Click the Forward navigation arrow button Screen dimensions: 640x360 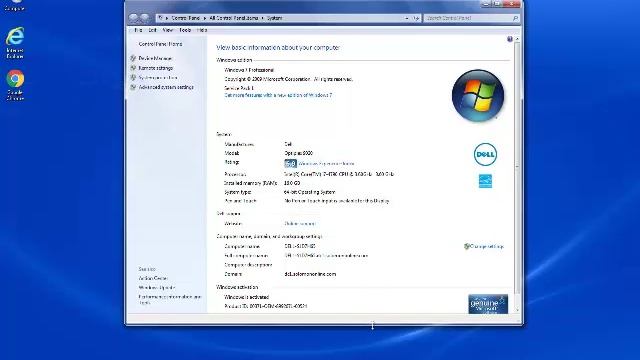click(x=144, y=18)
